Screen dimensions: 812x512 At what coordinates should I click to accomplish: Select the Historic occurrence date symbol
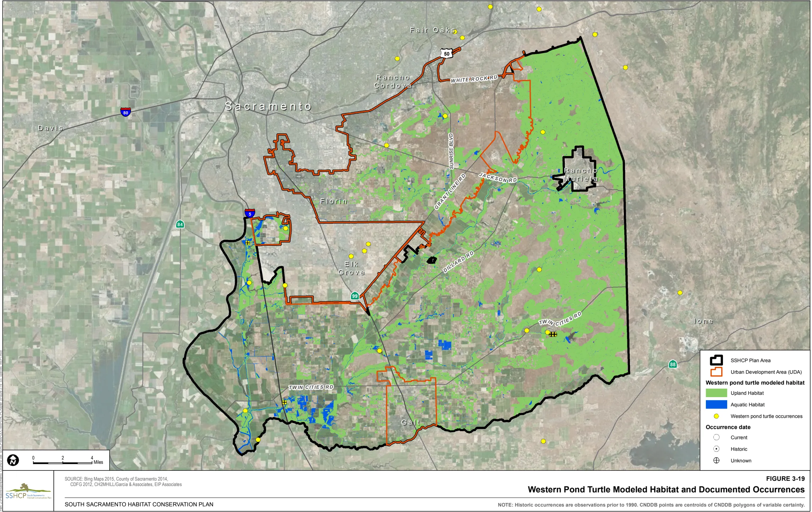click(716, 449)
